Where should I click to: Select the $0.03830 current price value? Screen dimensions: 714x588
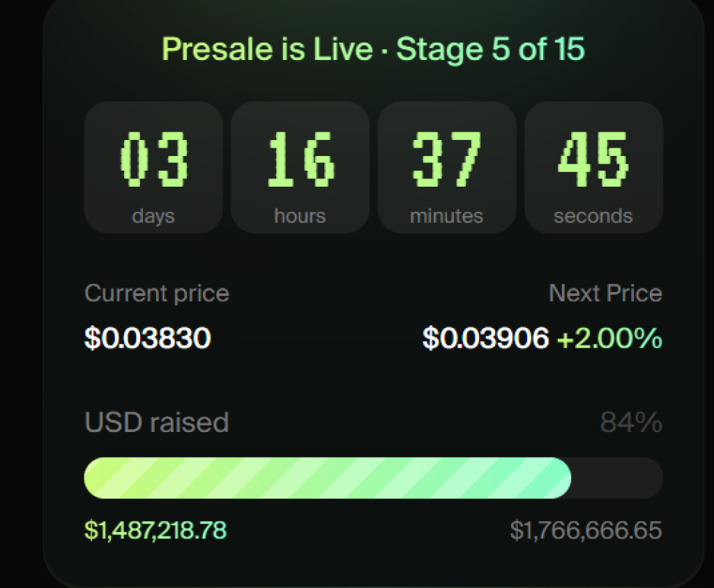coord(148,339)
